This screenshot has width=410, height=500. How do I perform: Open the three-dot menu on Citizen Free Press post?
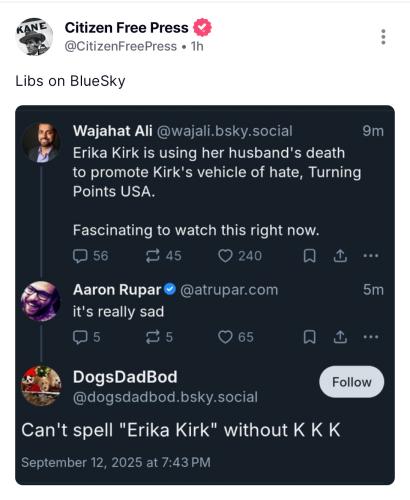click(x=383, y=37)
